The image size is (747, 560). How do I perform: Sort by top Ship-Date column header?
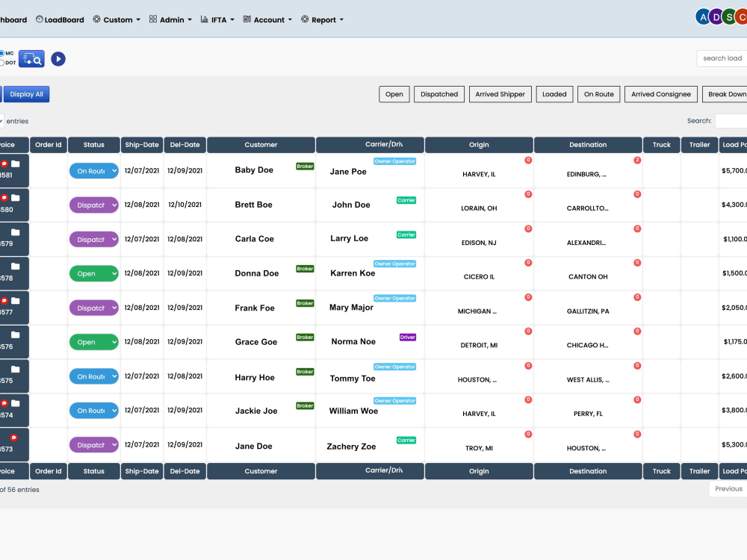[x=142, y=145]
